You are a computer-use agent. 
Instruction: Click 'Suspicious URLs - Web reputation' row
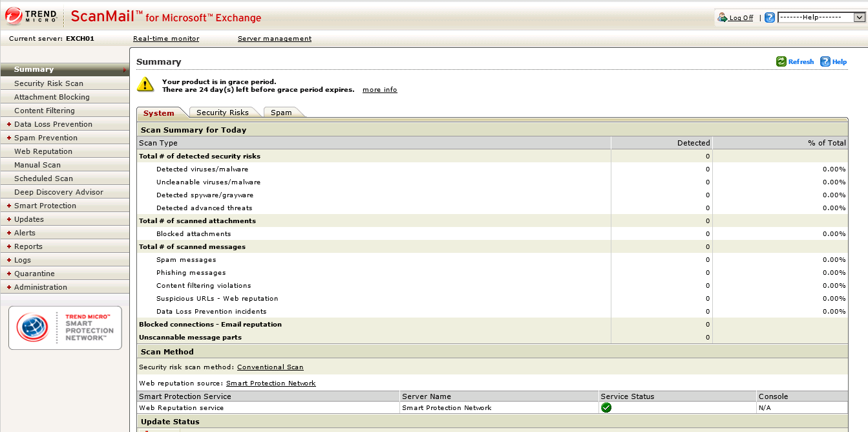(217, 299)
